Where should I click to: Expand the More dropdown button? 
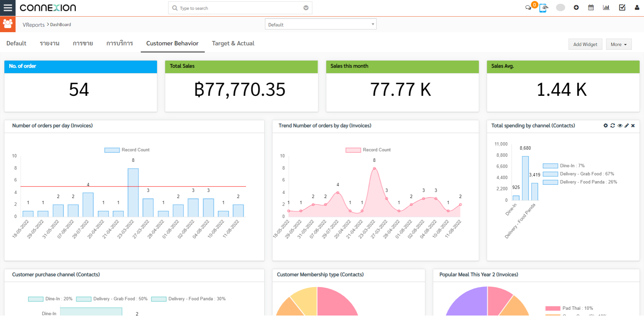(619, 44)
